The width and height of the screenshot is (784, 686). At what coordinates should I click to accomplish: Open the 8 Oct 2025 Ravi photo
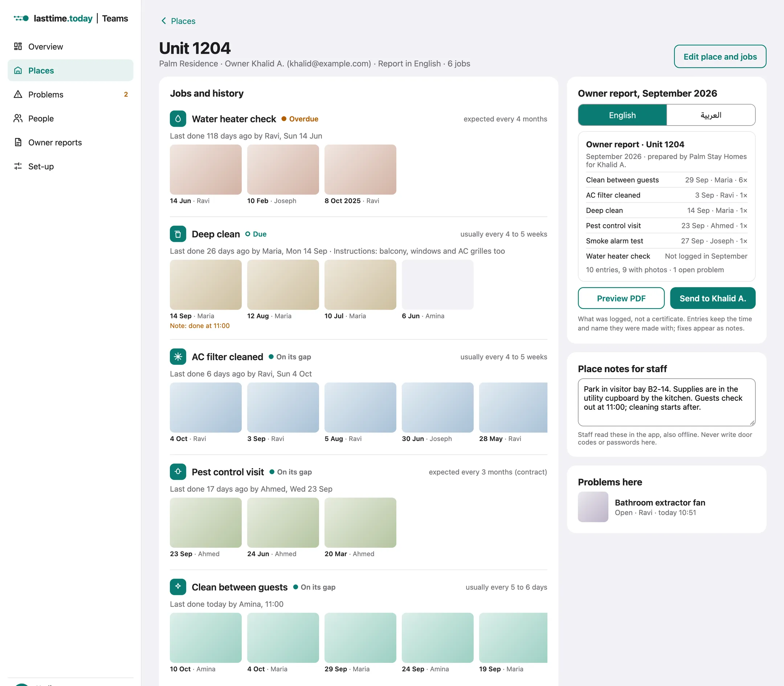[360, 170]
